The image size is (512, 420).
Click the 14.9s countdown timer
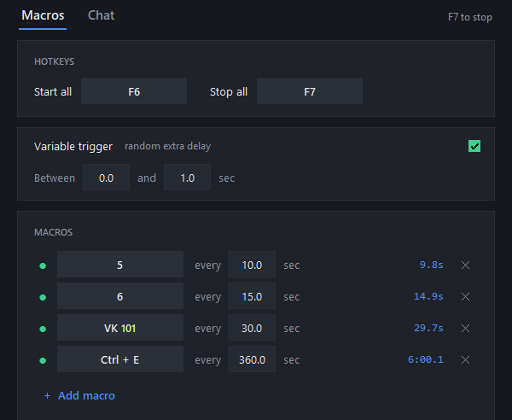coord(428,296)
